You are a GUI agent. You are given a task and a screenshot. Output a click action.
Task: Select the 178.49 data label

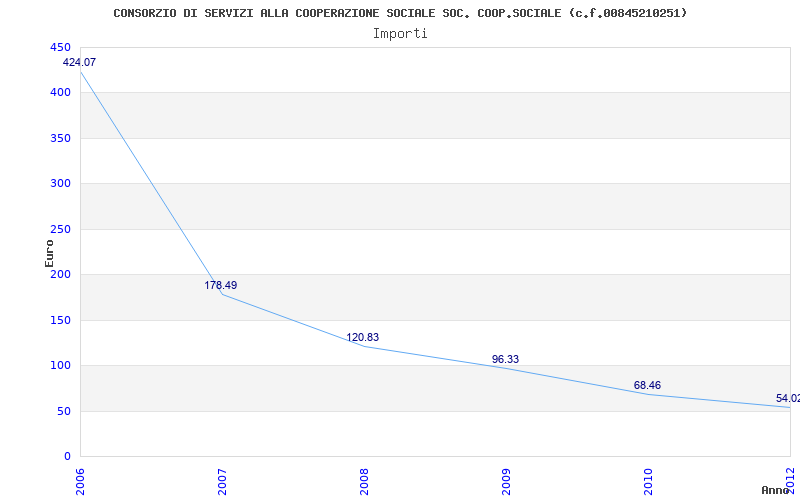pos(221,285)
